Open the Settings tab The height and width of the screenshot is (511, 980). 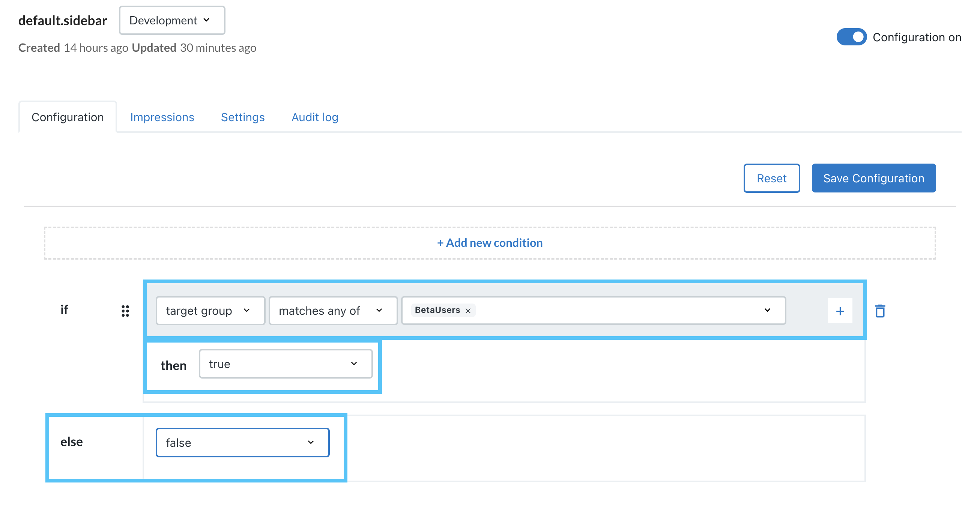pos(242,117)
